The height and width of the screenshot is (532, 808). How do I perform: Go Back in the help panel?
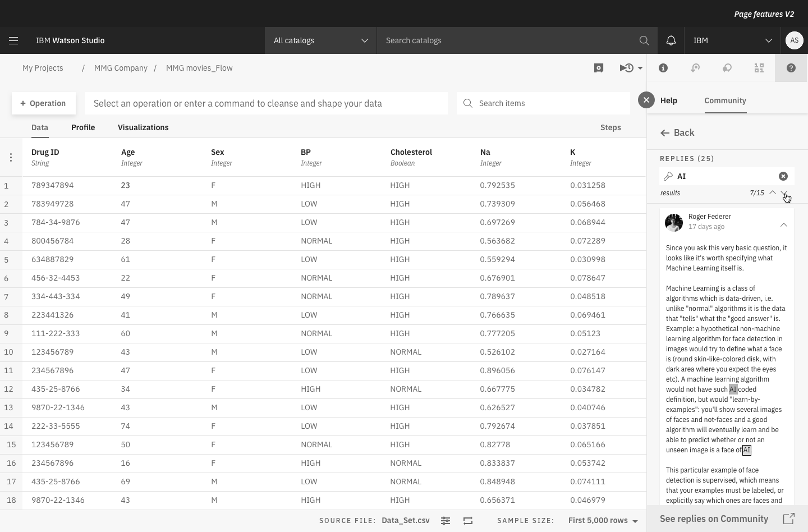[677, 133]
